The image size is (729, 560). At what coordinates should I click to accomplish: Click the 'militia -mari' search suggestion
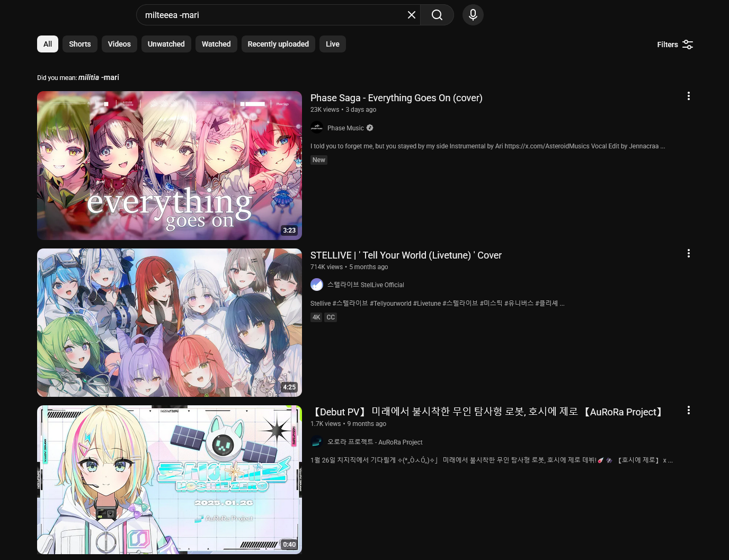pyautogui.click(x=99, y=77)
